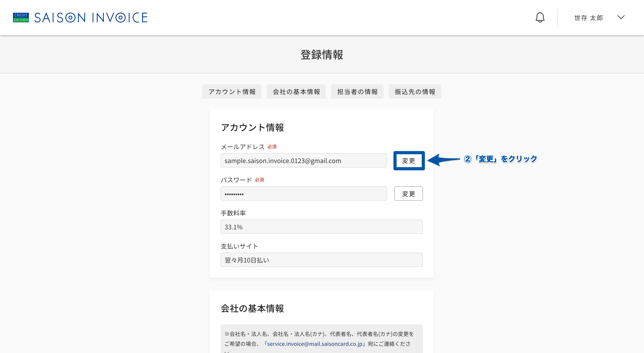The image size is (644, 353).
Task: Click the メールアドレス field label
Action: (x=243, y=147)
